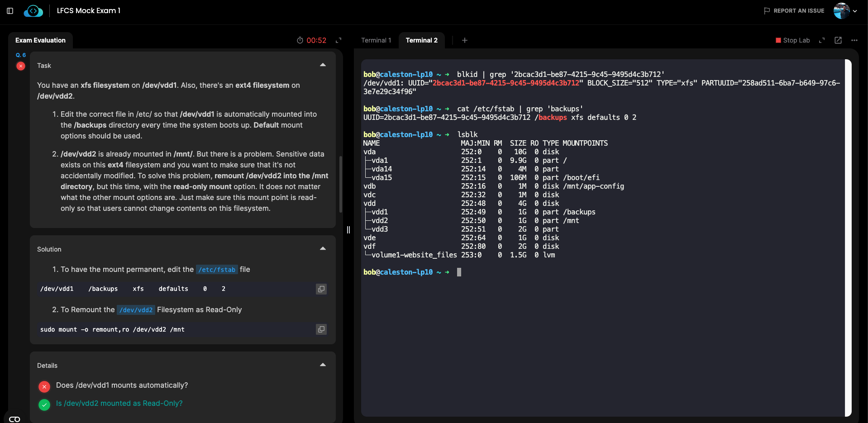This screenshot has width=868, height=423.
Task: Click the KodeKloud cloud logo
Action: (x=33, y=11)
